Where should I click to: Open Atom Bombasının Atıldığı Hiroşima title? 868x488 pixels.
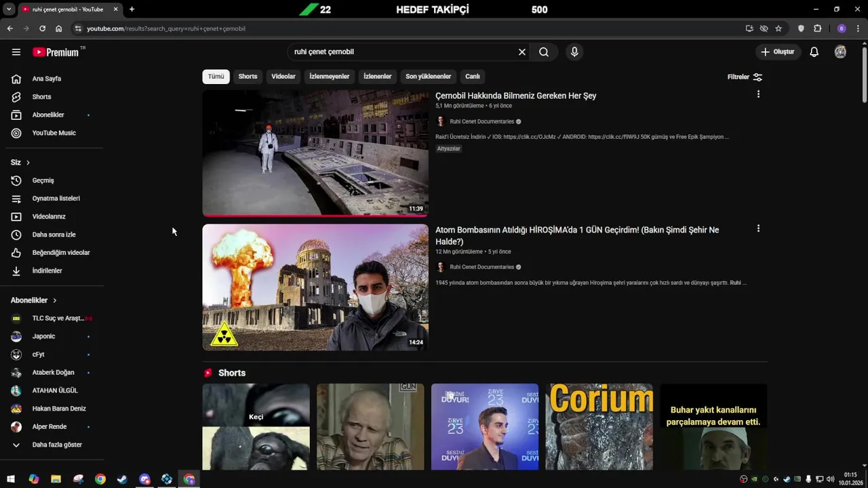(577, 235)
